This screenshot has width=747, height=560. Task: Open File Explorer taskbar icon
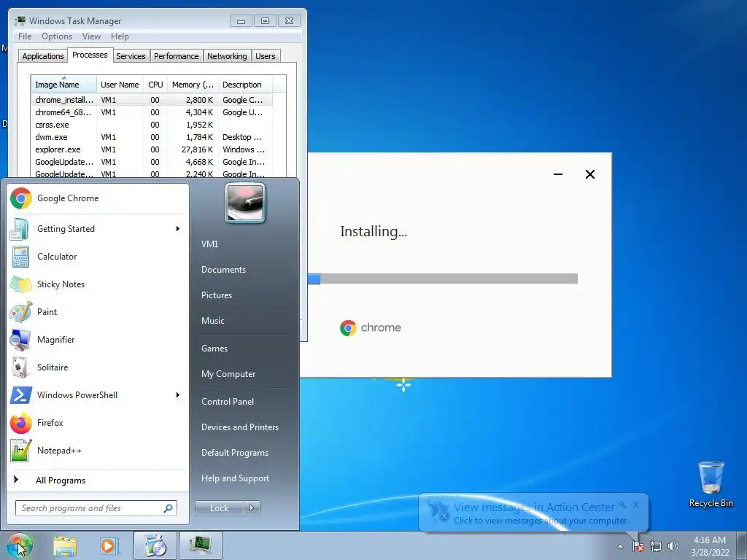click(x=65, y=545)
